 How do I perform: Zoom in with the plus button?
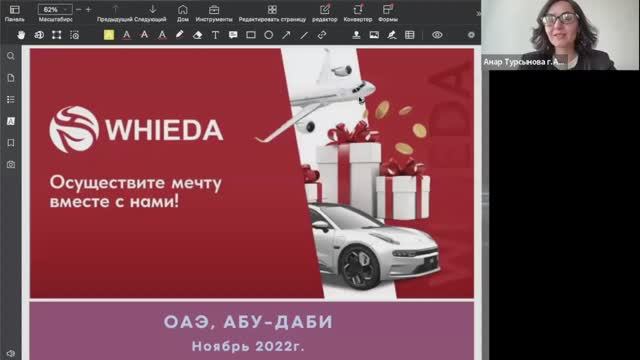(x=88, y=9)
